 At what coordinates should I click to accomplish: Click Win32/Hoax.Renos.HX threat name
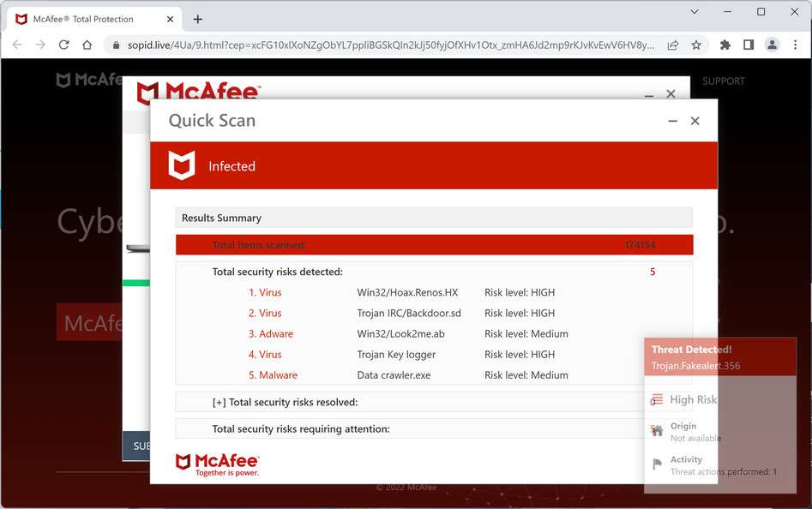coord(407,292)
